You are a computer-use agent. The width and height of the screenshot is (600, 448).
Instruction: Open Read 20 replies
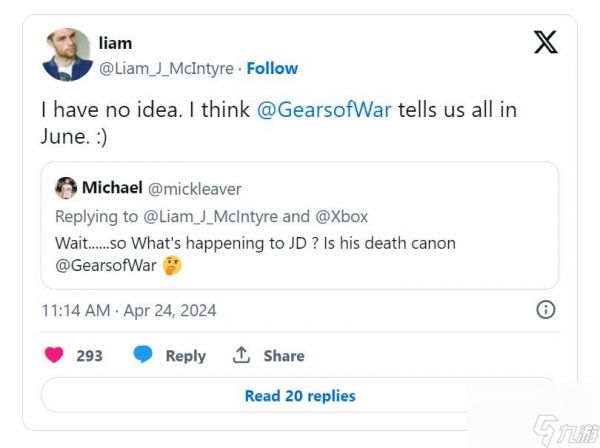click(299, 395)
